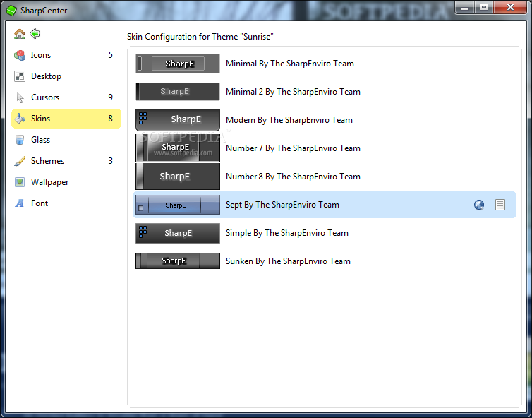Select the Simple skin preview thumbnail
This screenshot has width=532, height=418.
(x=177, y=233)
